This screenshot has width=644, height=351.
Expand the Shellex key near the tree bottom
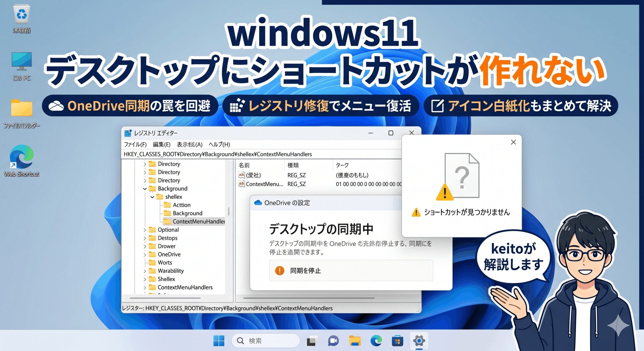(145, 279)
